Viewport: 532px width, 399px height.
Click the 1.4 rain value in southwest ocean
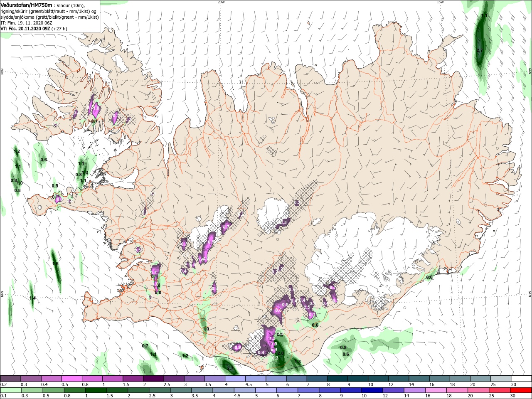tap(32, 298)
